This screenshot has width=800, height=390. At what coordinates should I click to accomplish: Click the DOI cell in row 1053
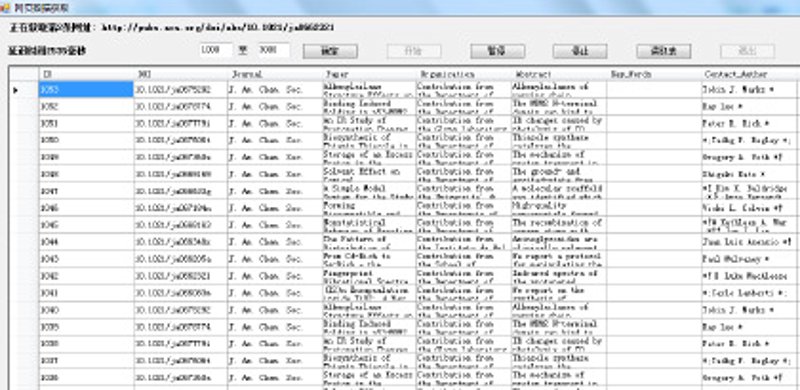181,89
